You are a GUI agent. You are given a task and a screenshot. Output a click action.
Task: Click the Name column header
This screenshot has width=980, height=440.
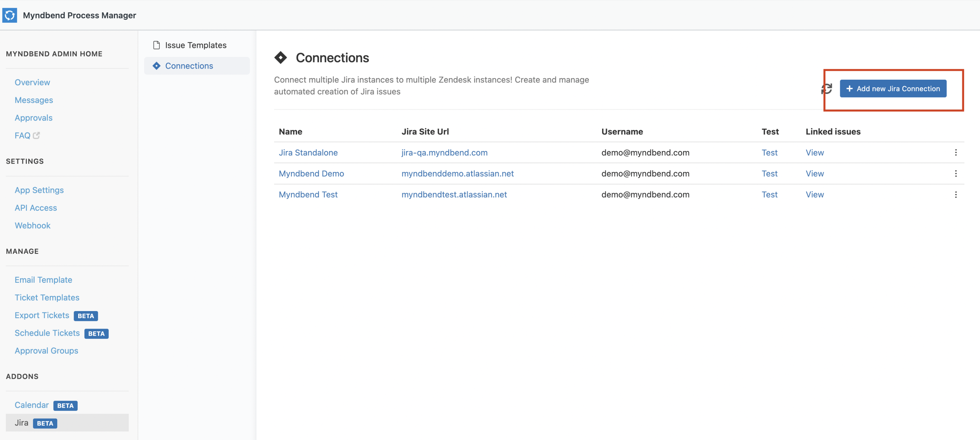coord(291,131)
